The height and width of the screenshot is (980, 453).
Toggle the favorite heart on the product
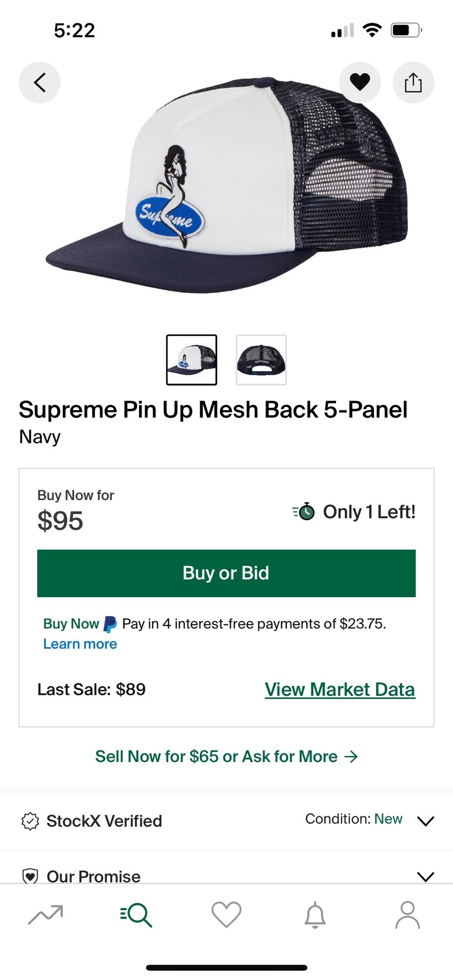coord(361,82)
